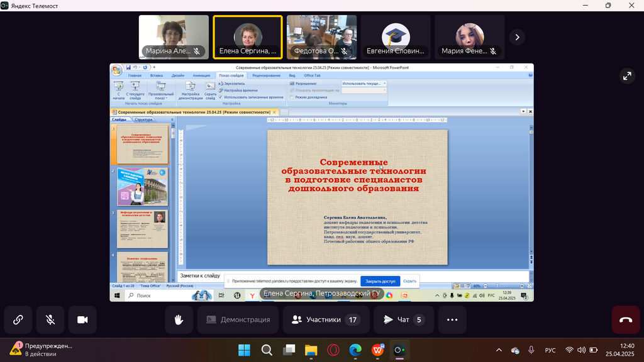The width and height of the screenshot is (644, 362).
Task: Unmute the microphone in the call bar
Action: (x=50, y=320)
